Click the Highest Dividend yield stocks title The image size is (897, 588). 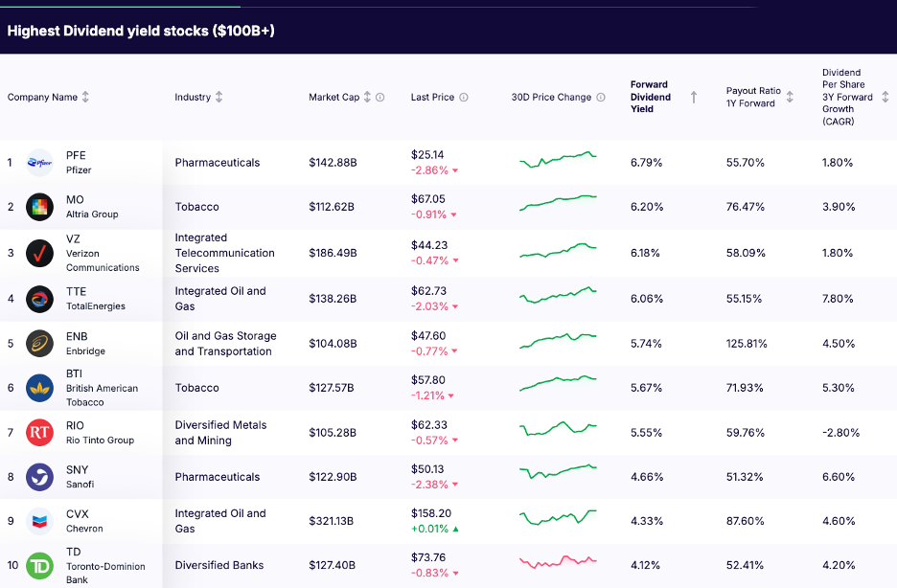point(141,31)
